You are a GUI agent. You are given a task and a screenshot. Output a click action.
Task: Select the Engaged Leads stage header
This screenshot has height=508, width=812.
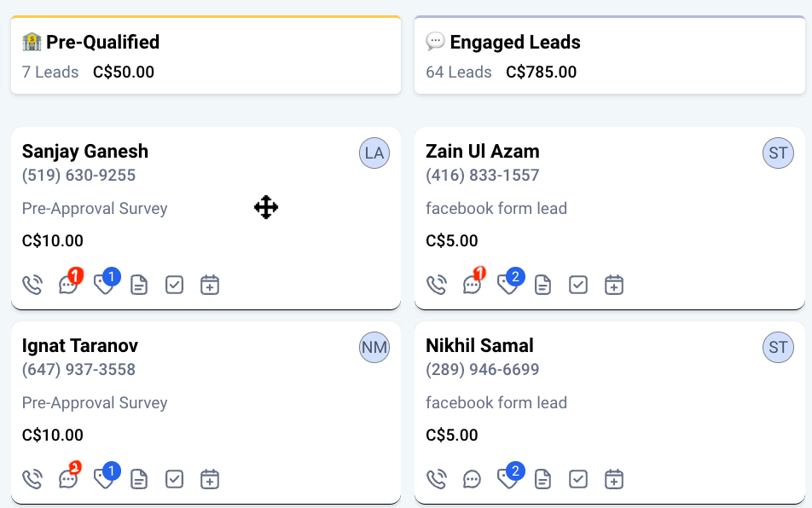coord(515,43)
